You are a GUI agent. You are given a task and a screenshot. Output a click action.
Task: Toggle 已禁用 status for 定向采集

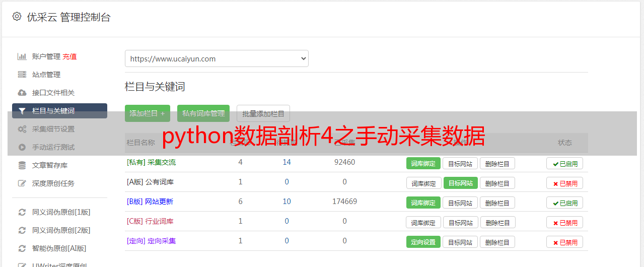(x=565, y=242)
